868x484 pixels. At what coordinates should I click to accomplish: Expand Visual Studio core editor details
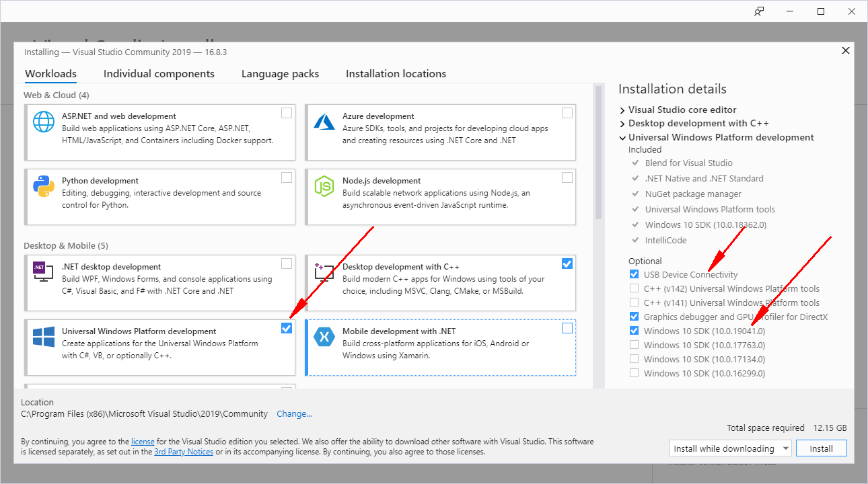622,110
